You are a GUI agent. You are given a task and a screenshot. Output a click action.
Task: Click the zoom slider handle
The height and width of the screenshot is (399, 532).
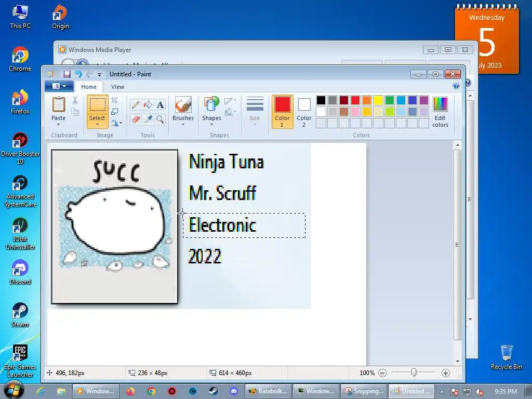[414, 373]
